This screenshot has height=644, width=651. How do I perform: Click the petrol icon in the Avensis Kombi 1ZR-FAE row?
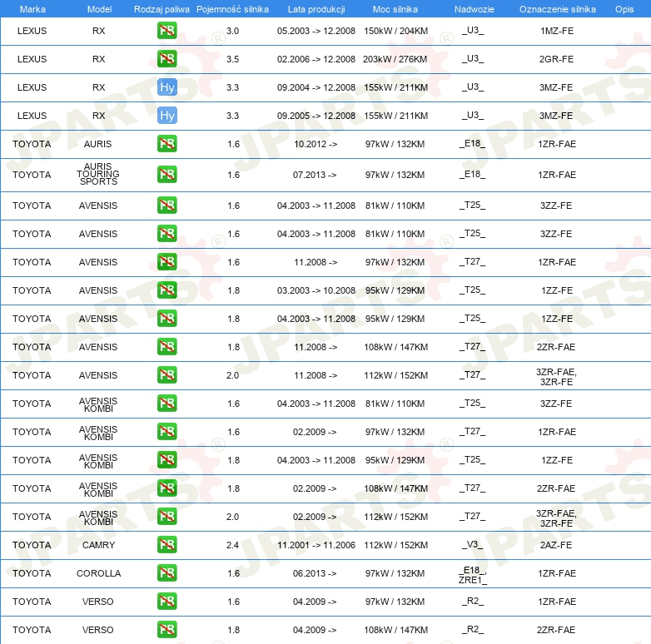(x=166, y=432)
